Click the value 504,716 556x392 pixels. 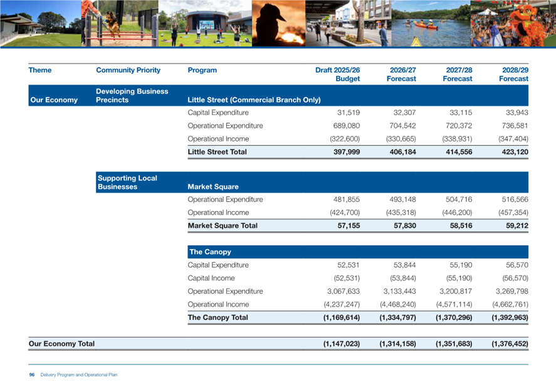click(x=459, y=199)
